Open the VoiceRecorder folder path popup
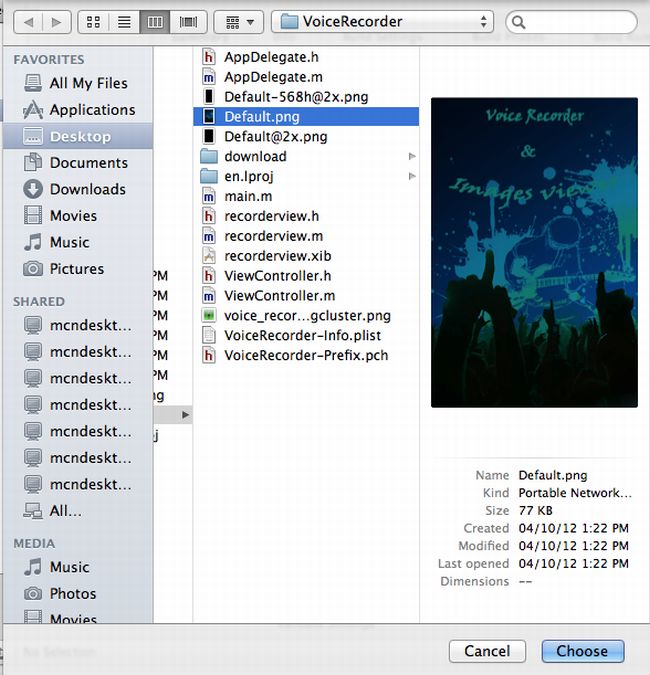The image size is (650, 675). (x=382, y=22)
